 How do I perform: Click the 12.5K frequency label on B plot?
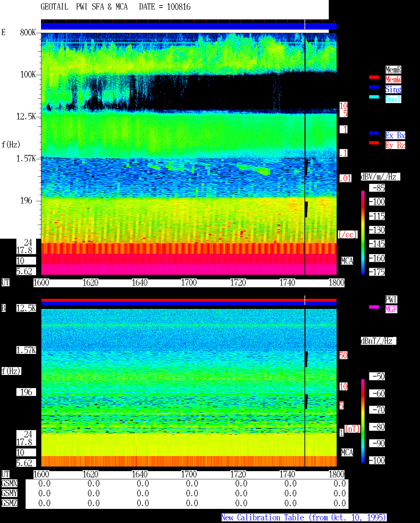tap(26, 308)
